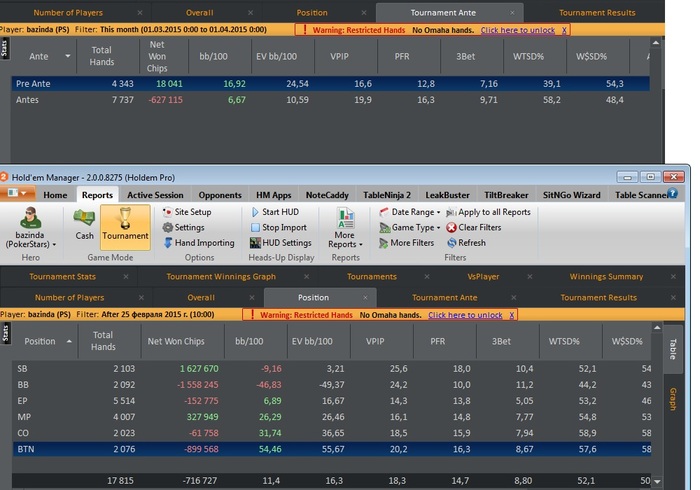Click the lower 'Click here to unlock' link

click(x=465, y=315)
